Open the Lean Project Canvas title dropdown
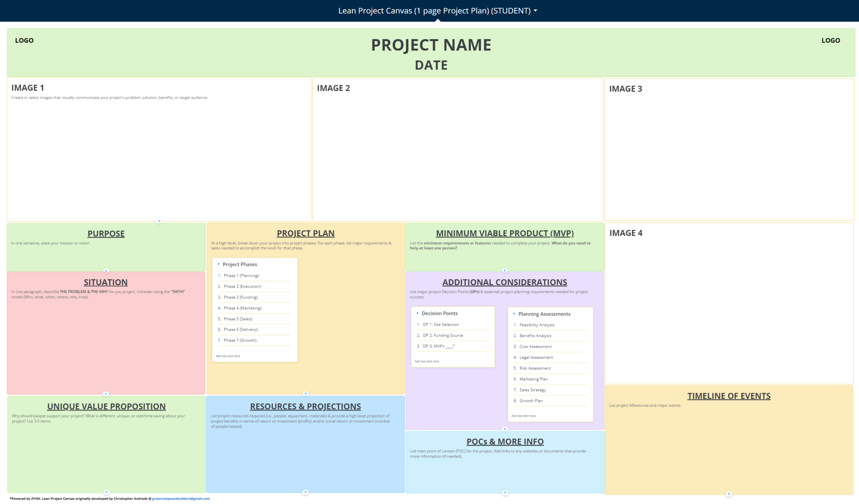This screenshot has height=504, width=859. pyautogui.click(x=535, y=11)
